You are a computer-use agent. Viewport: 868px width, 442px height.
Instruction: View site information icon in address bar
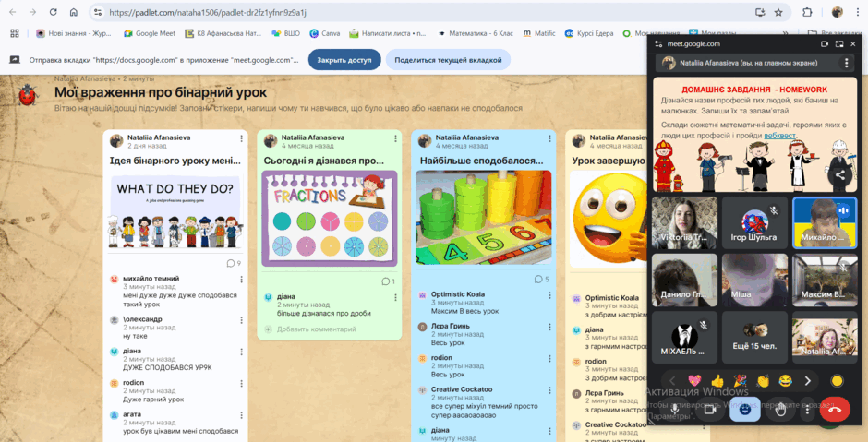point(98,12)
